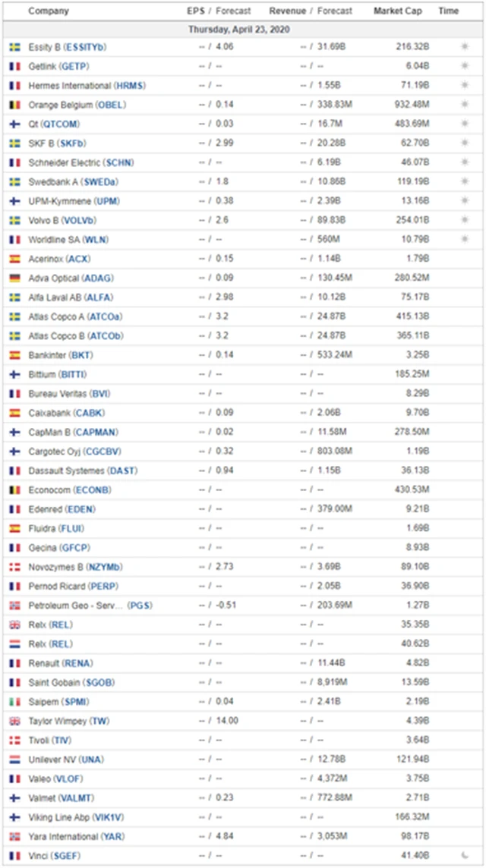
Task: Click the sun icon in the Essity B row
Action: tap(465, 47)
